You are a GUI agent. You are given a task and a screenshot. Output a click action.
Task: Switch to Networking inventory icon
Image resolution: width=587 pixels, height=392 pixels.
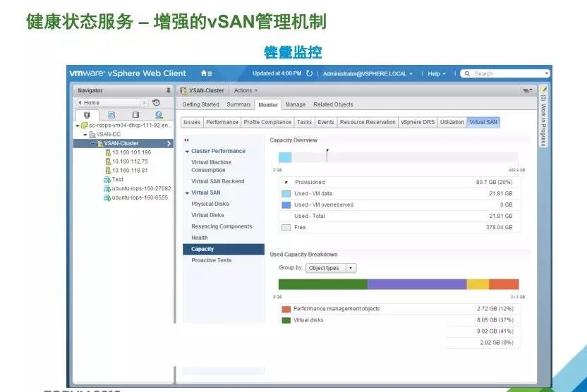(159, 114)
